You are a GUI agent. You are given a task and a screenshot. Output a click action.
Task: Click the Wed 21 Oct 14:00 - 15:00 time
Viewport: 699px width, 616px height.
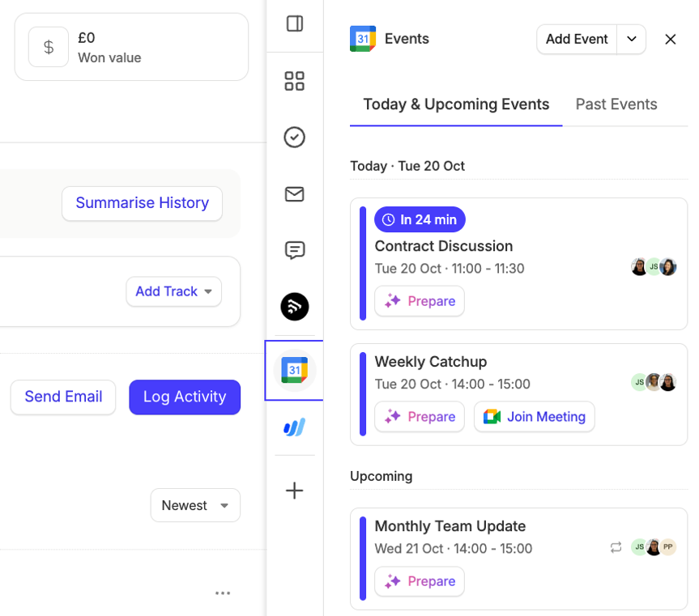(454, 549)
